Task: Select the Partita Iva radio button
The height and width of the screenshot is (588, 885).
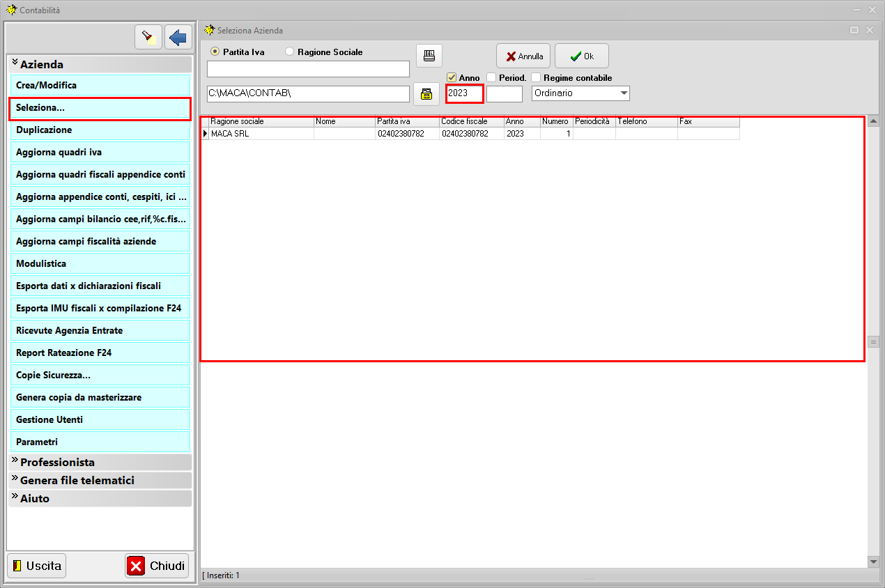Action: point(215,52)
